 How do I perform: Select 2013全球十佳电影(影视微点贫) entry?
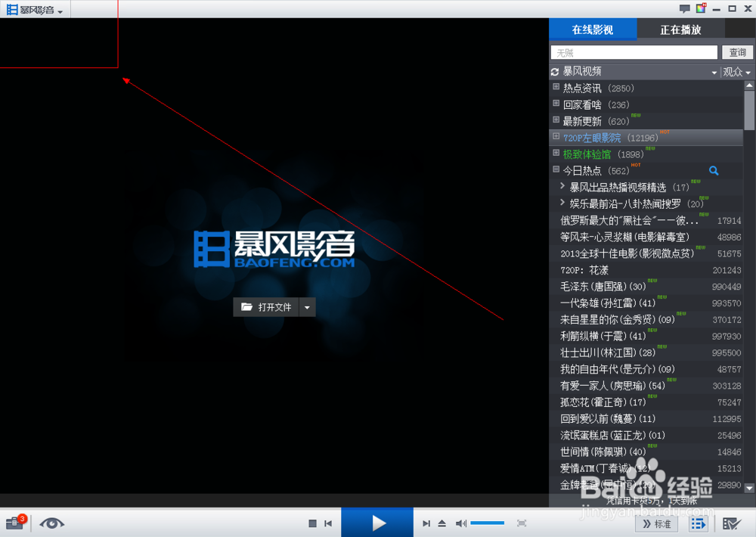[646, 253]
